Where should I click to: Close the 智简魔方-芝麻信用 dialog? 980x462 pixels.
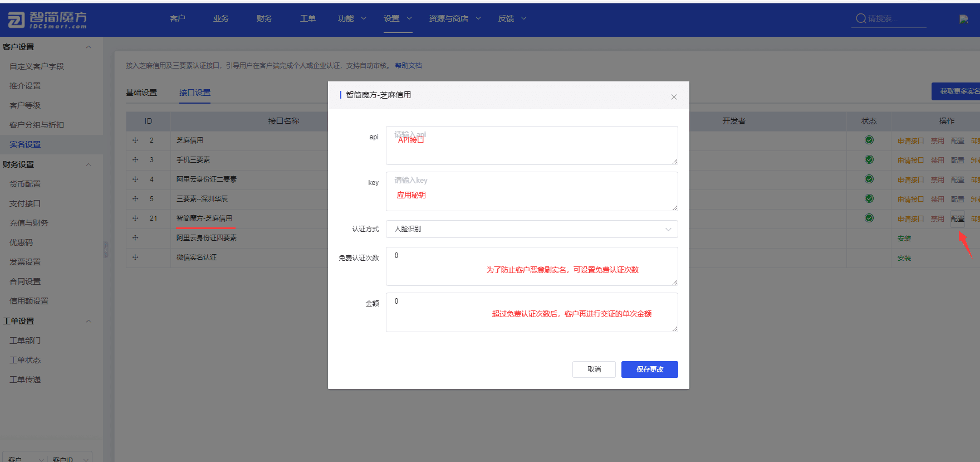(x=674, y=97)
